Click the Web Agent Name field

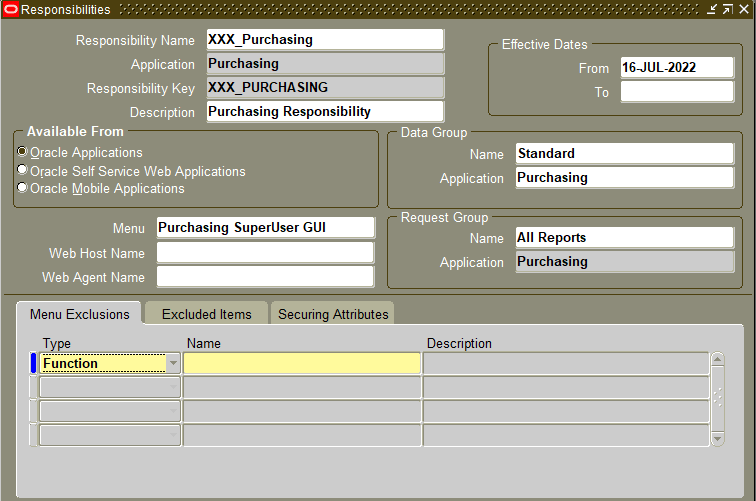point(266,276)
